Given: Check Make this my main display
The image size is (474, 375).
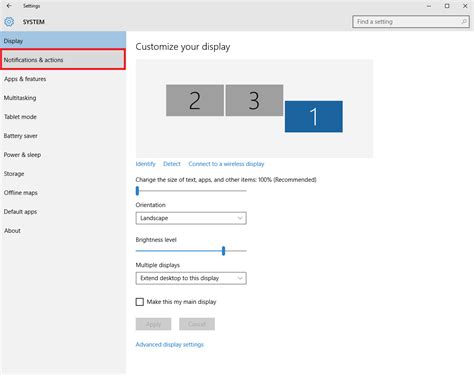Looking at the screenshot, I should 140,302.
